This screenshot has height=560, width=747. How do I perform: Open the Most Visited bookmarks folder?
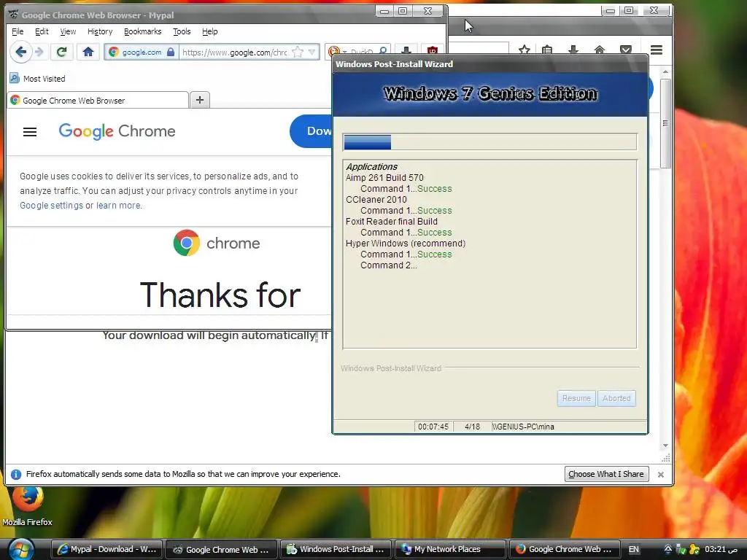coord(38,79)
